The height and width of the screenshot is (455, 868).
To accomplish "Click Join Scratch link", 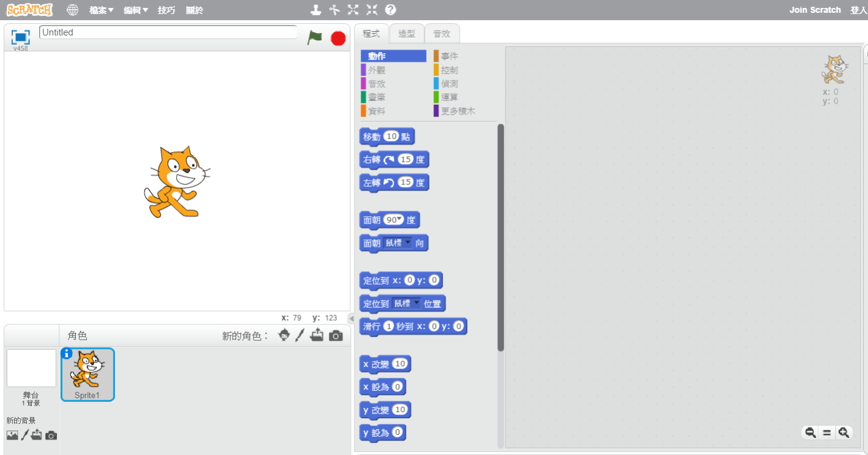I will [x=815, y=10].
